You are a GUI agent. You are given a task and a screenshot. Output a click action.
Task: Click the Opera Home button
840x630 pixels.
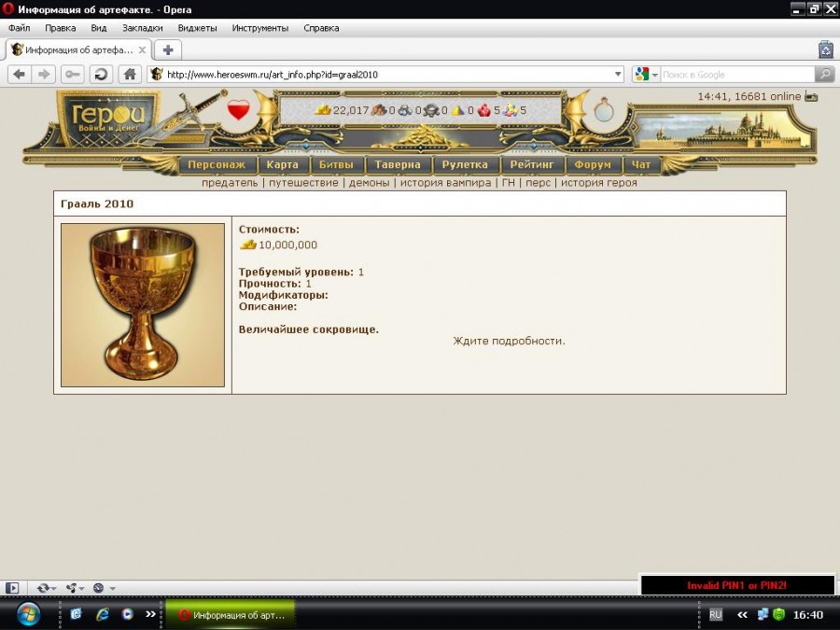[130, 75]
